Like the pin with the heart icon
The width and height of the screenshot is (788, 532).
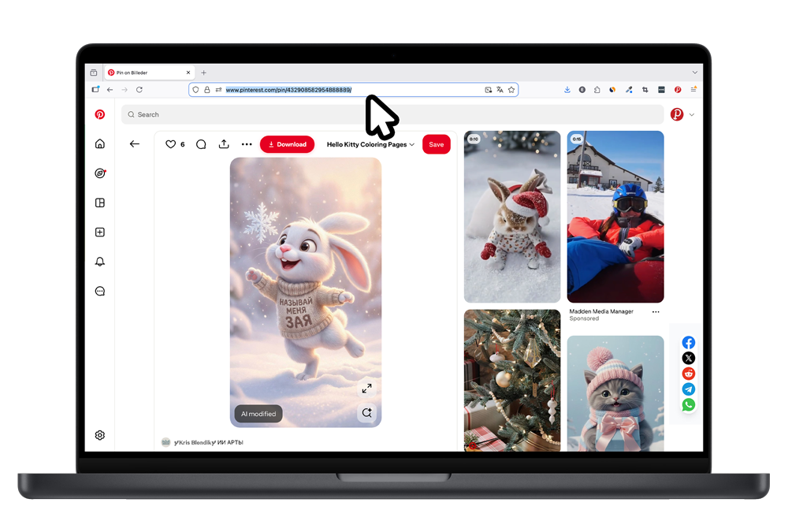[170, 144]
